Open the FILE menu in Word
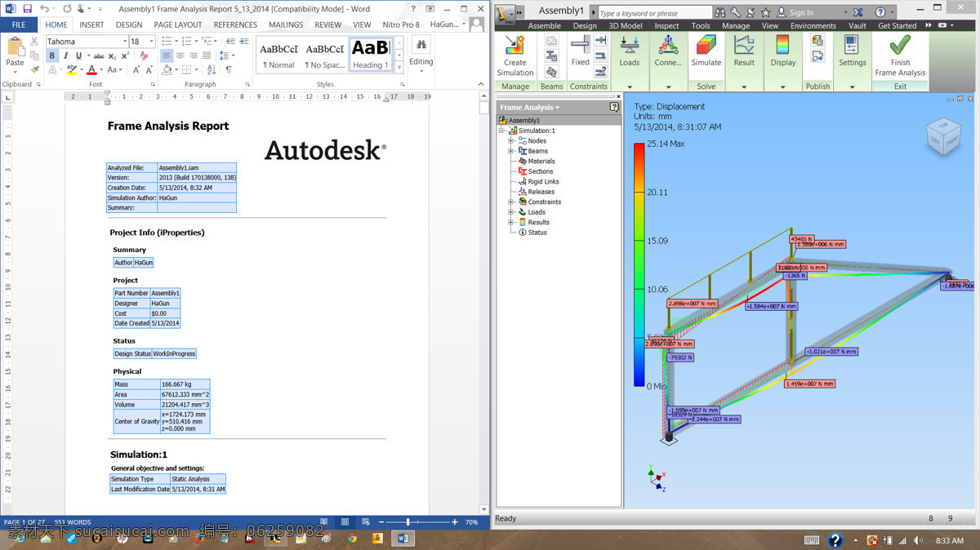Image resolution: width=980 pixels, height=550 pixels. click(19, 24)
